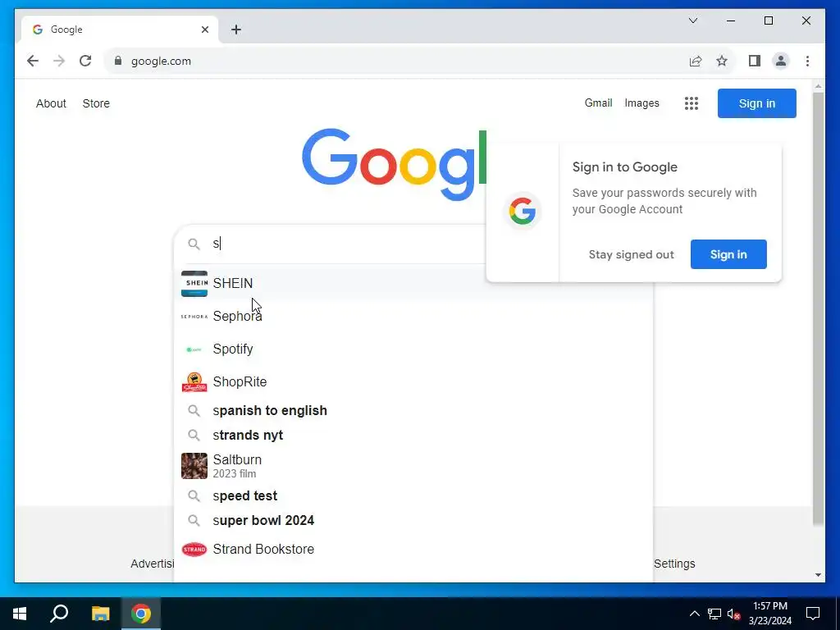Choose the Sephora suggestion
The height and width of the screenshot is (630, 840).
(413, 317)
